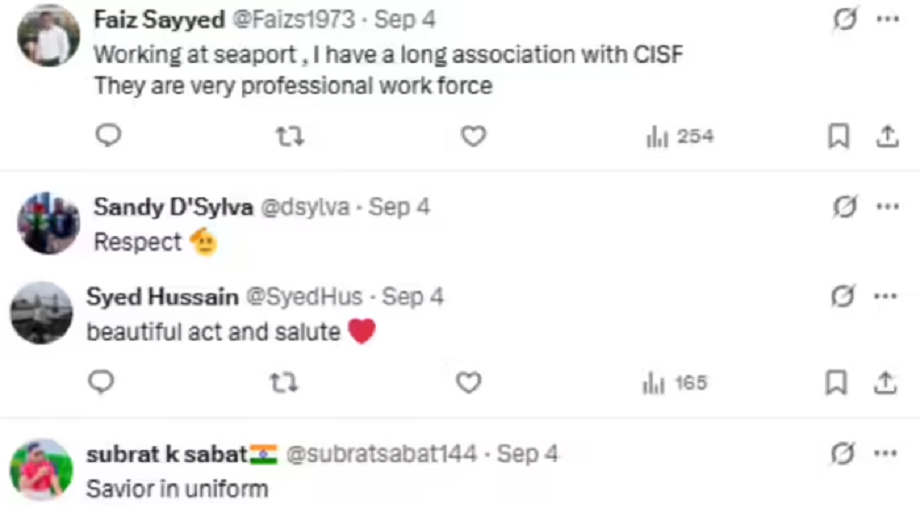Open more options on subrat k sabat's tweet

click(x=887, y=454)
